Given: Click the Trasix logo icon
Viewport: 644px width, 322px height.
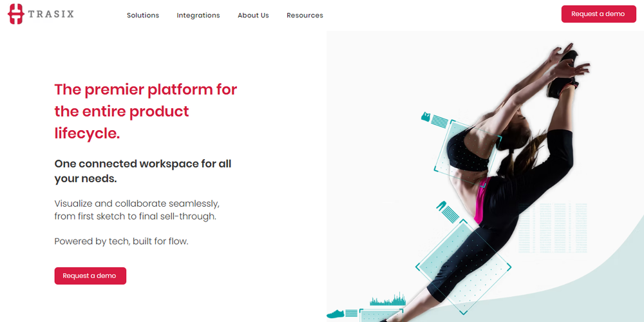Looking at the screenshot, I should (x=16, y=14).
